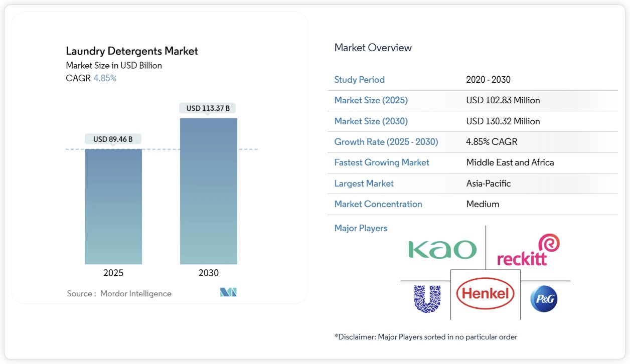
Task: Click the Mordor Intelligence logo icon
Action: (228, 293)
